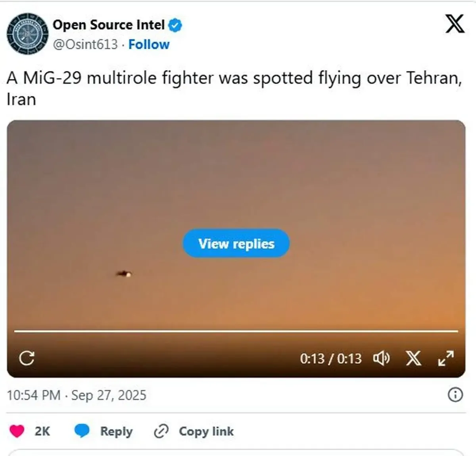Seek on the video progress bar
Viewport: 476px width, 456px height.
[236, 331]
